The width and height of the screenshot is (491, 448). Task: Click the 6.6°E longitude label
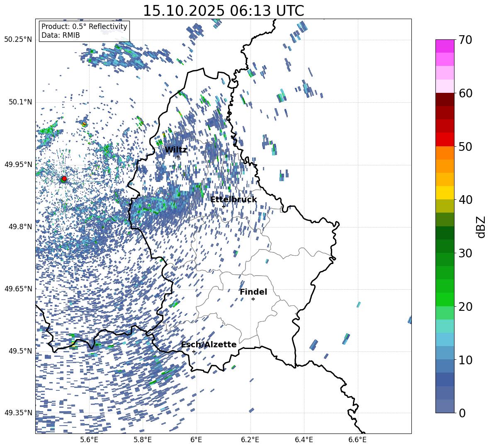357,440
